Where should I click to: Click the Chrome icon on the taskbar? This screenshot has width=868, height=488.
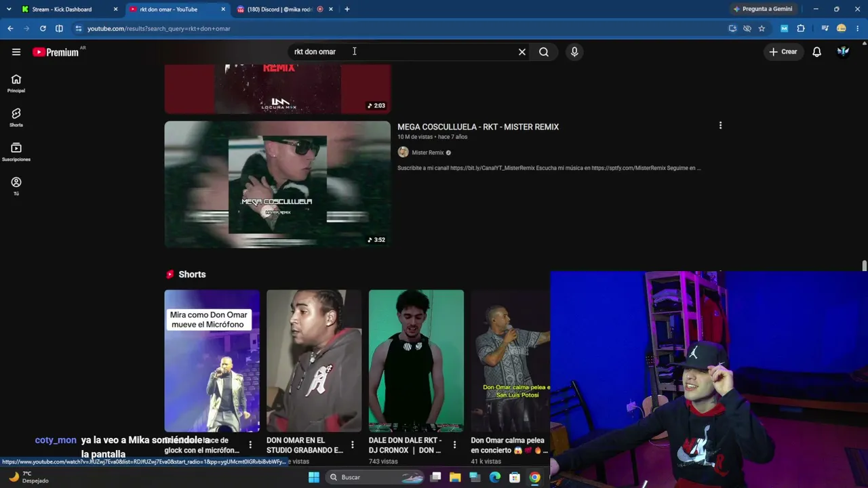click(535, 477)
